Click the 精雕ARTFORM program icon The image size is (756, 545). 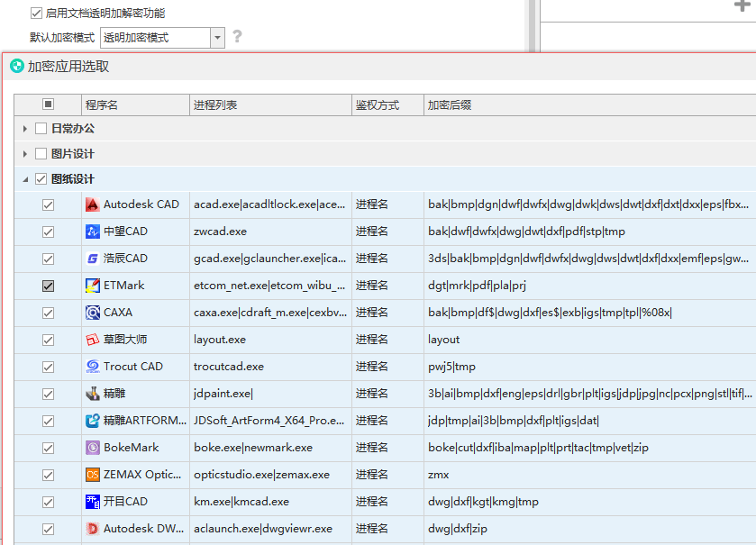tap(93, 421)
